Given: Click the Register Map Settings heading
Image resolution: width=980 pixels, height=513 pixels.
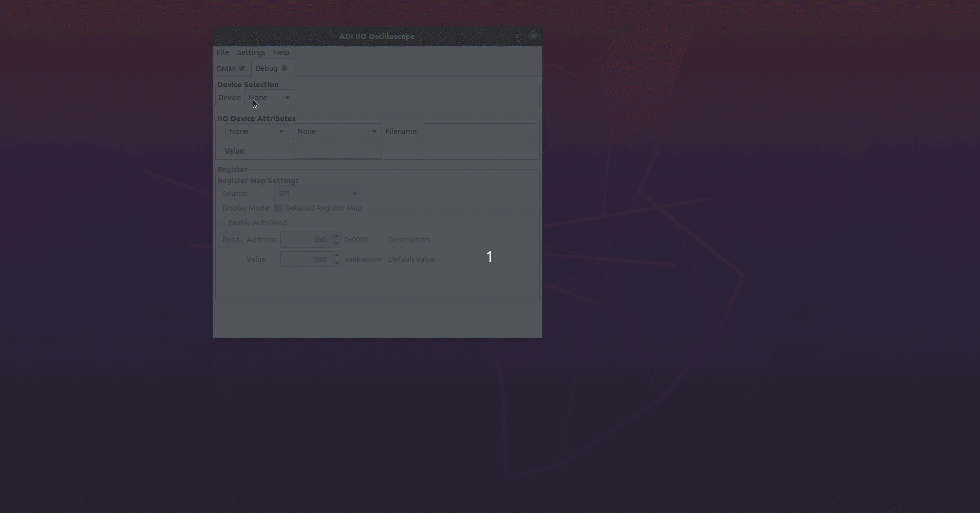Looking at the screenshot, I should click(258, 181).
